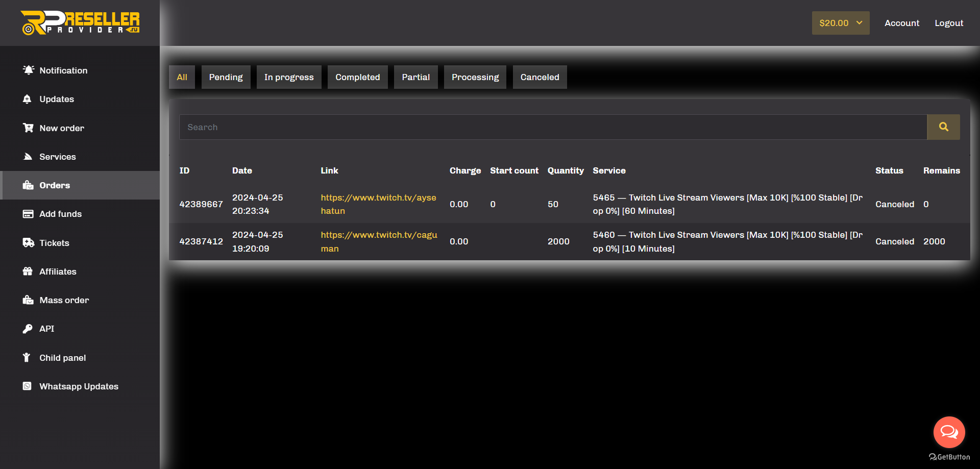This screenshot has width=980, height=469.
Task: Go to Notification menu item
Action: coord(80,70)
